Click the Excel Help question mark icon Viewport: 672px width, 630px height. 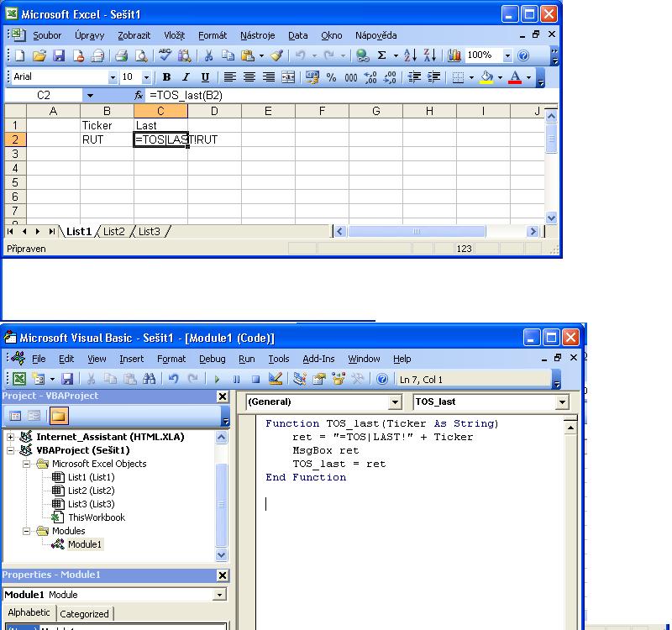point(522,55)
